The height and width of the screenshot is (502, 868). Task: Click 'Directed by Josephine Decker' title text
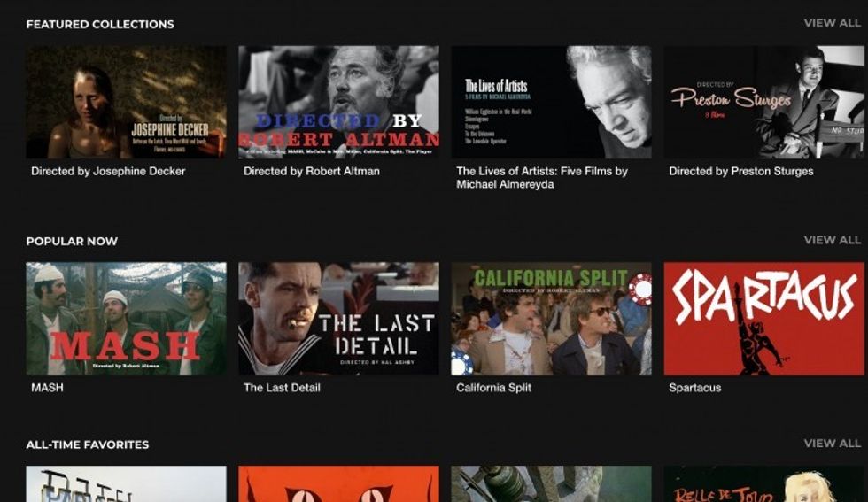(x=108, y=171)
